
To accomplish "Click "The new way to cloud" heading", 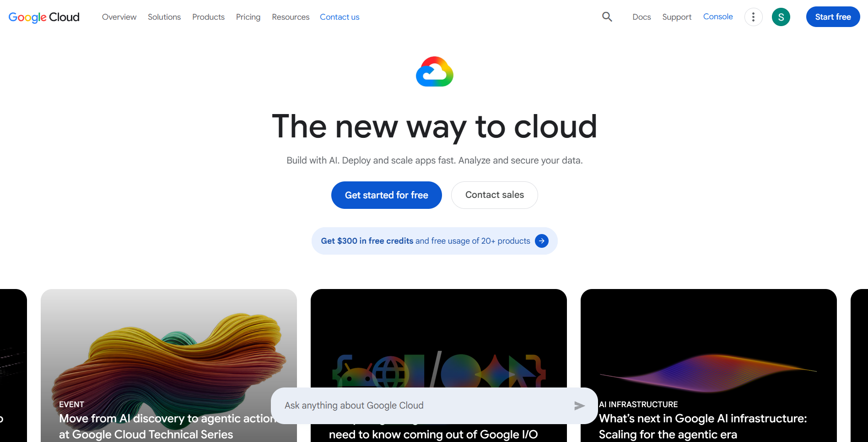I will (434, 126).
